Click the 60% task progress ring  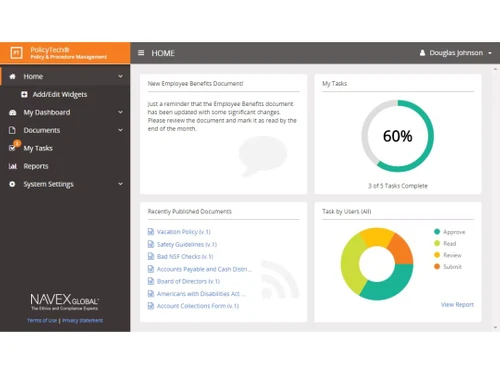[x=398, y=136]
